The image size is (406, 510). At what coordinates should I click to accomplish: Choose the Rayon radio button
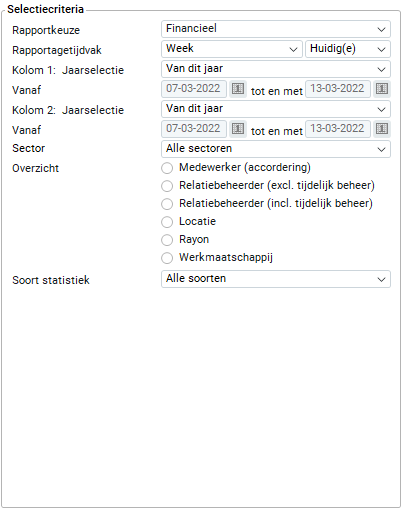[167, 240]
